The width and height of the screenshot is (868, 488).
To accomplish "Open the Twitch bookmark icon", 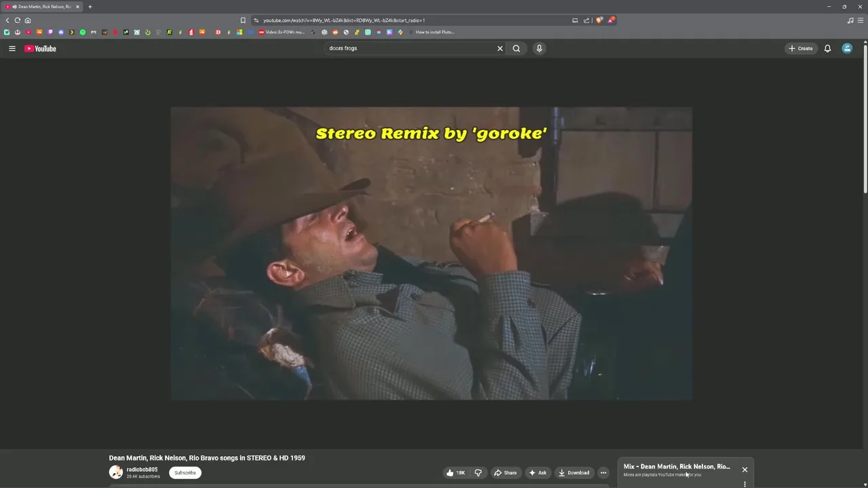I will click(50, 32).
